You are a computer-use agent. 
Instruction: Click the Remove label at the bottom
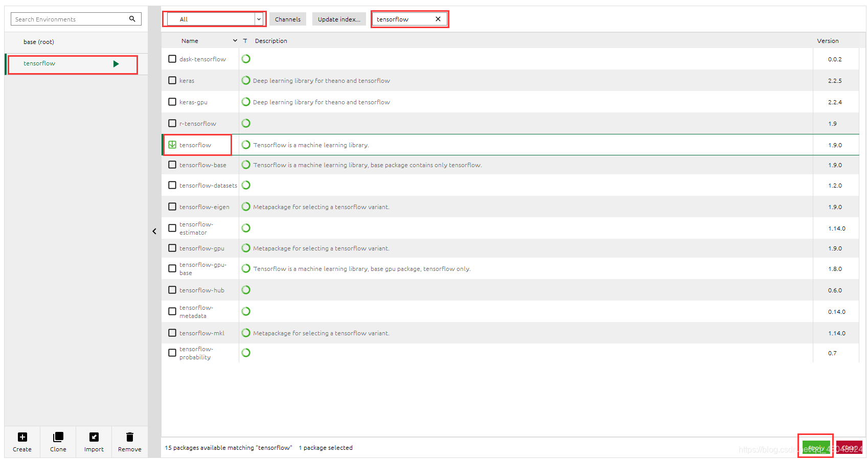(x=130, y=449)
